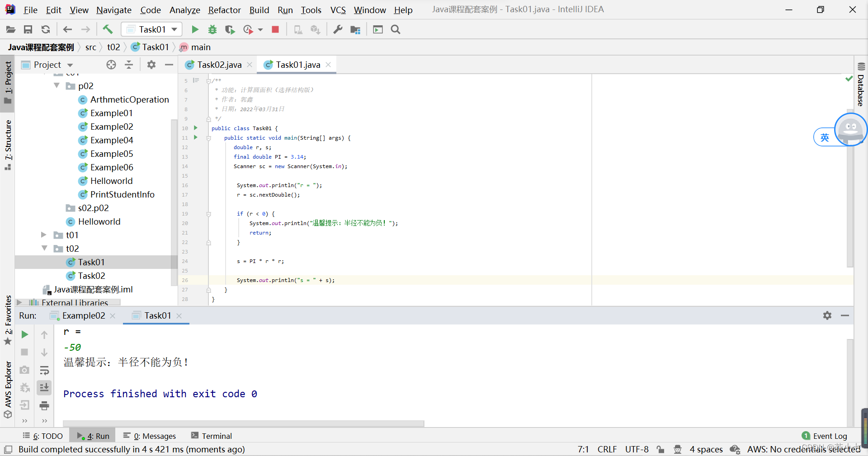Open the Terminal tool window
The width and height of the screenshot is (868, 456).
pyautogui.click(x=212, y=436)
